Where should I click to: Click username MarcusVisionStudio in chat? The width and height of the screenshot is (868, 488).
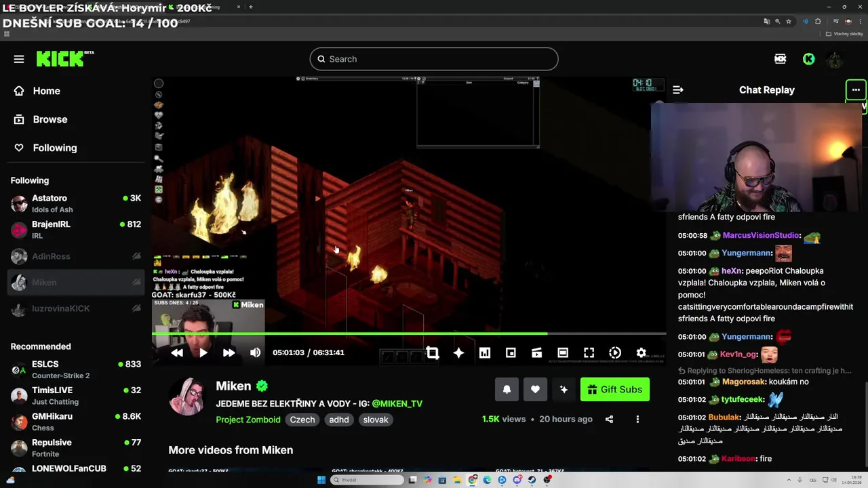click(x=761, y=235)
